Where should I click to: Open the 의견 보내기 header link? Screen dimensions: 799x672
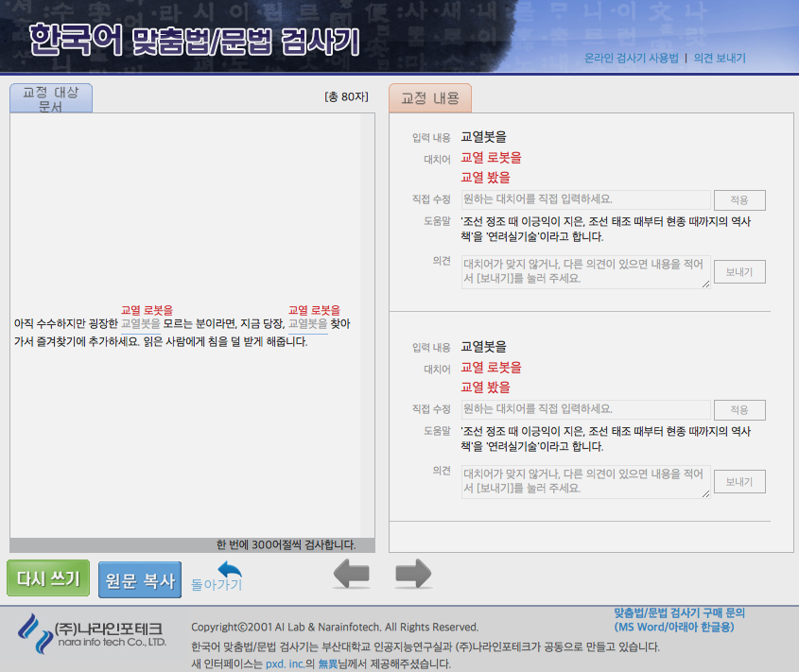(720, 58)
